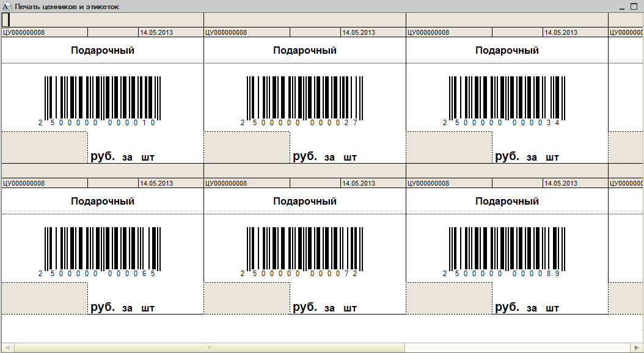644x353 pixels.
Task: Click date 14.05.2013 on label with barcode ending 72
Action: pyautogui.click(x=359, y=183)
